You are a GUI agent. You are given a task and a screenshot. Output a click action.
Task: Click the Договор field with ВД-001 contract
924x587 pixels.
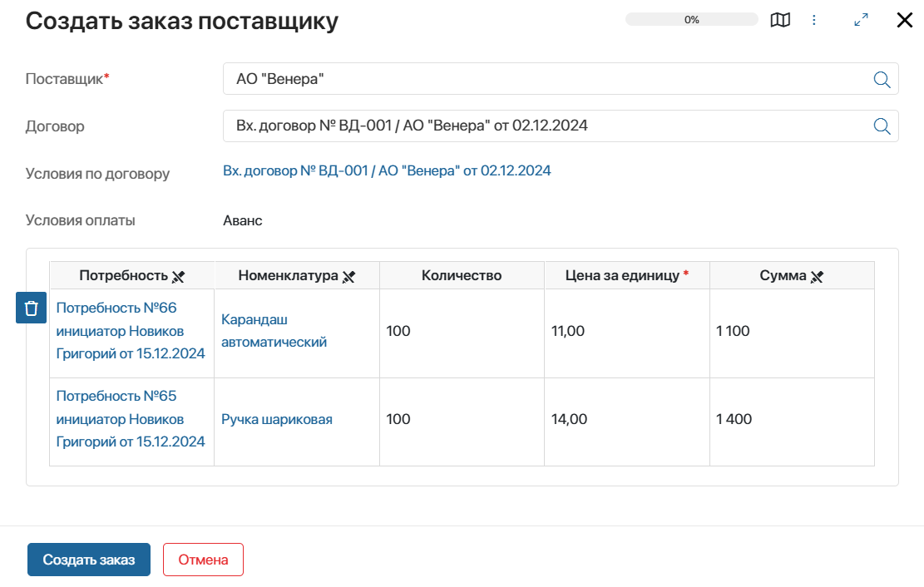(x=561, y=126)
